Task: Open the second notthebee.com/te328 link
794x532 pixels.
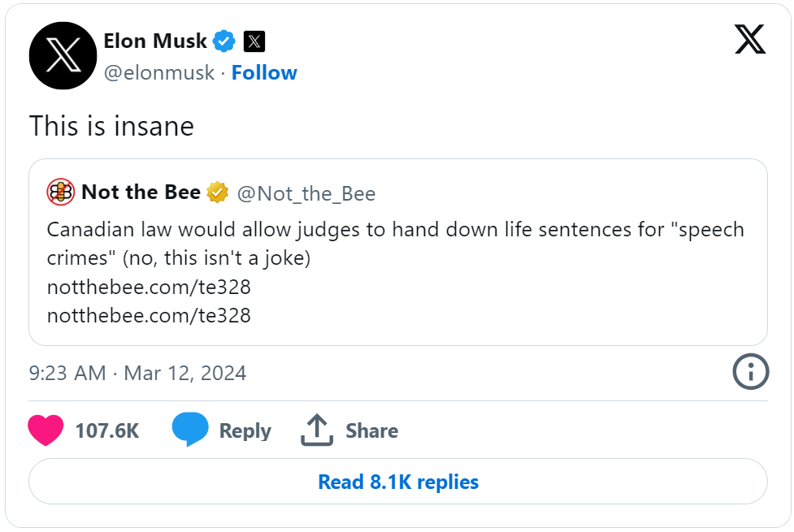Action: [149, 315]
